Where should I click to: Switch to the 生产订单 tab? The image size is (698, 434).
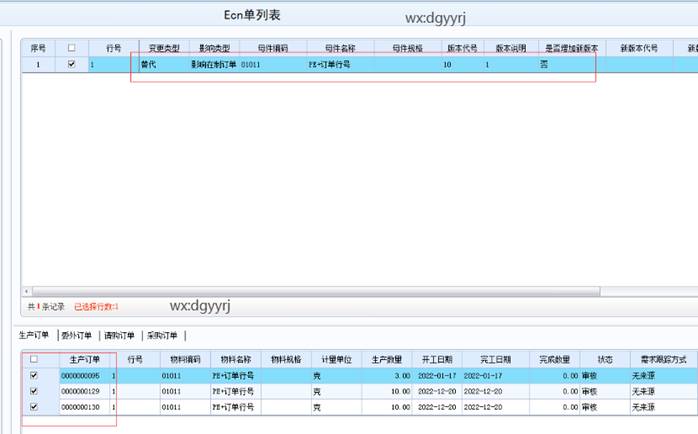tap(35, 335)
